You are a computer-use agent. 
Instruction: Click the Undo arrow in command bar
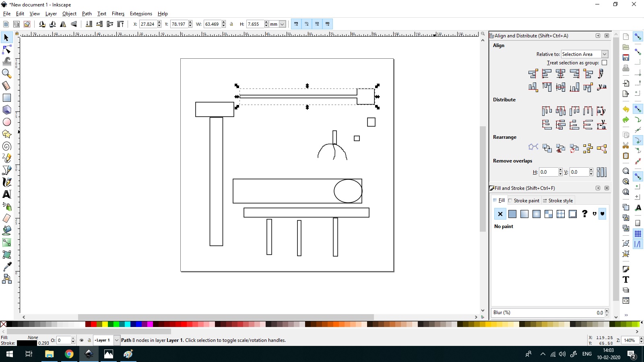626,109
